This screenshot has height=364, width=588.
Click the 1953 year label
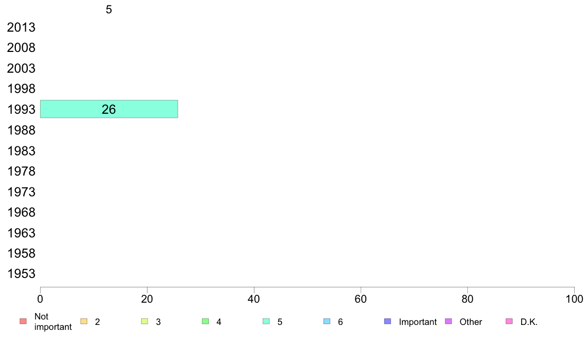click(21, 274)
